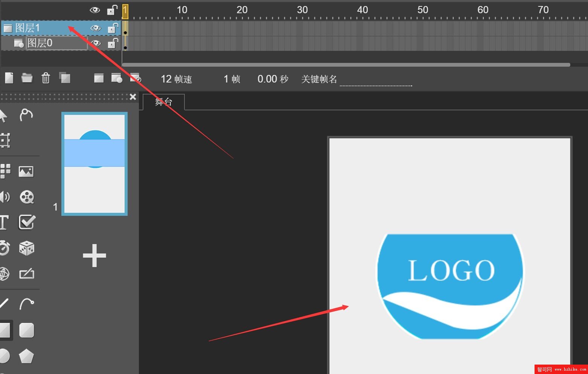Open the layer folder icon
588x374 pixels.
(x=27, y=78)
